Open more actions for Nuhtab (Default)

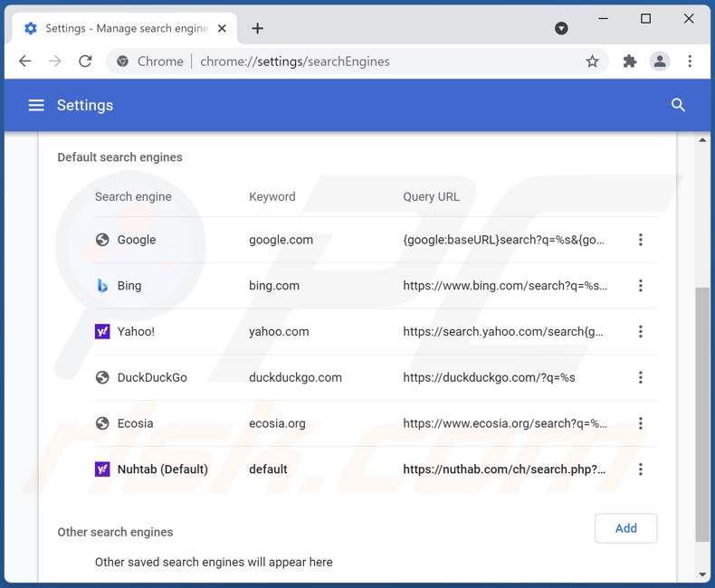(x=640, y=469)
